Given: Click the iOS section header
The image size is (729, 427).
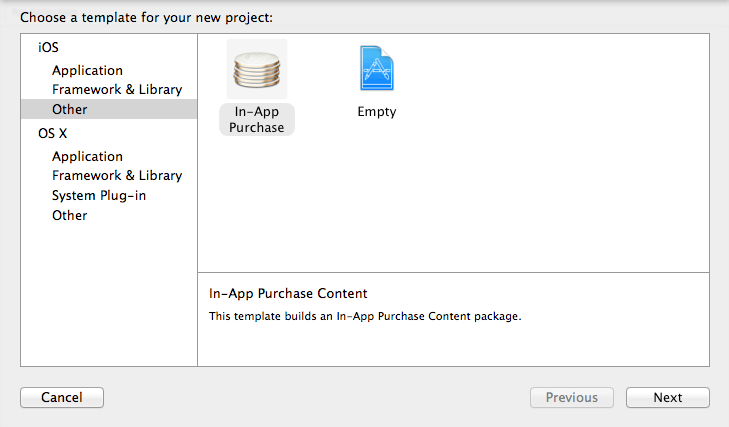Looking at the screenshot, I should pyautogui.click(x=48, y=47).
